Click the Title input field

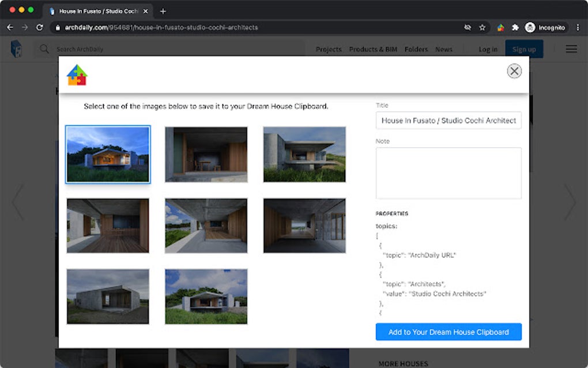[x=448, y=121]
